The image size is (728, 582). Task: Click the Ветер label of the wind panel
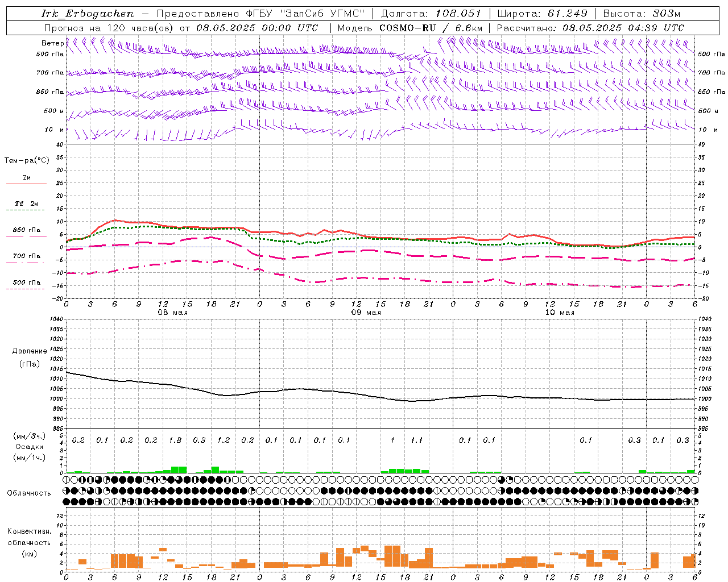(52, 43)
